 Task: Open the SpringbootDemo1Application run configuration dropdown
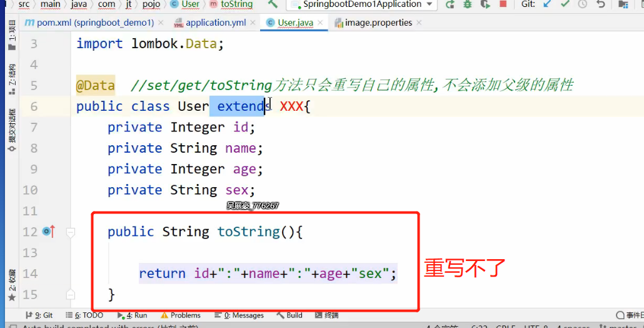(362, 4)
